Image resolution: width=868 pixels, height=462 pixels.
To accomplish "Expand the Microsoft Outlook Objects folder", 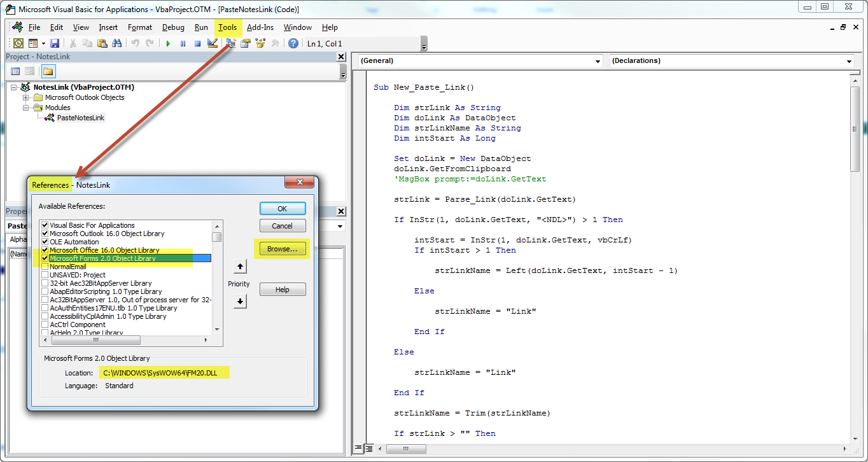I will (x=26, y=97).
